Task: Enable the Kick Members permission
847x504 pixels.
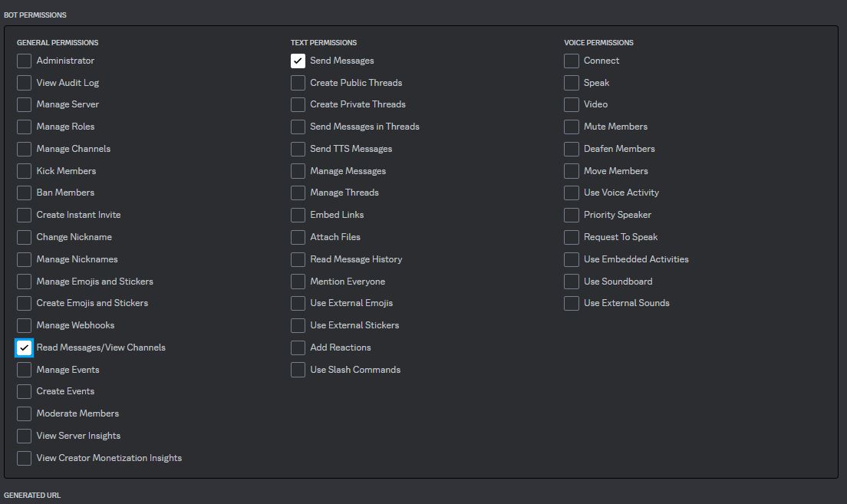Action: (24, 171)
